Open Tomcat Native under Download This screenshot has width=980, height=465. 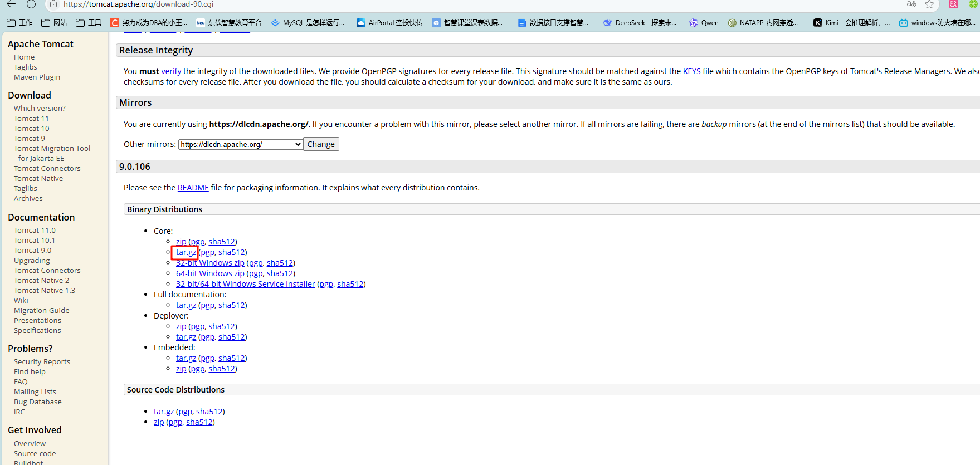pyautogui.click(x=38, y=178)
